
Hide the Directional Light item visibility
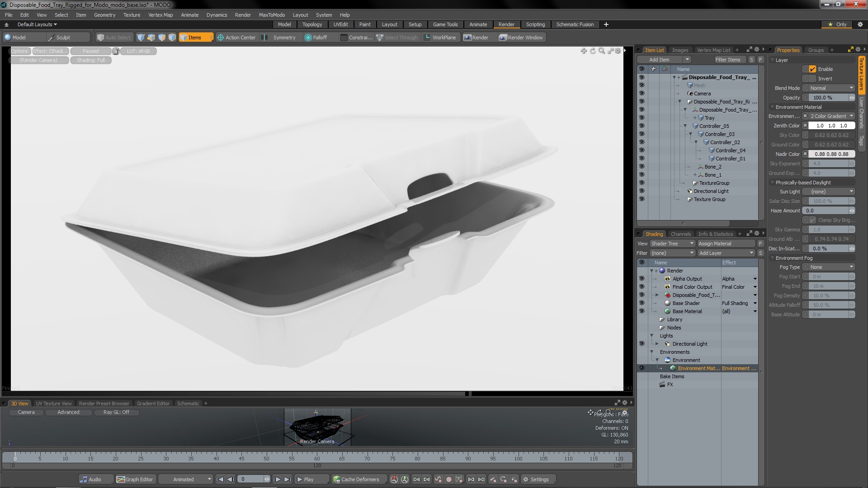tap(641, 191)
